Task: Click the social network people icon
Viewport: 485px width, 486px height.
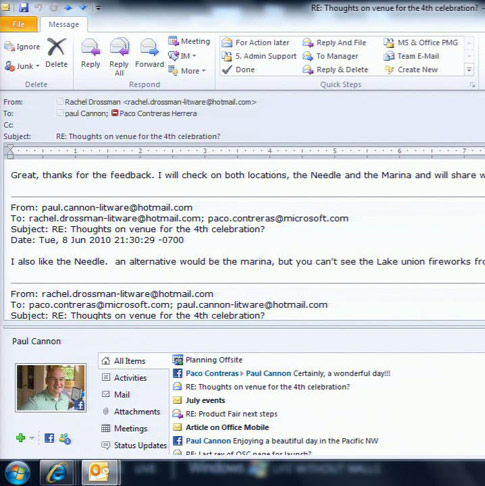Action: tap(65, 438)
